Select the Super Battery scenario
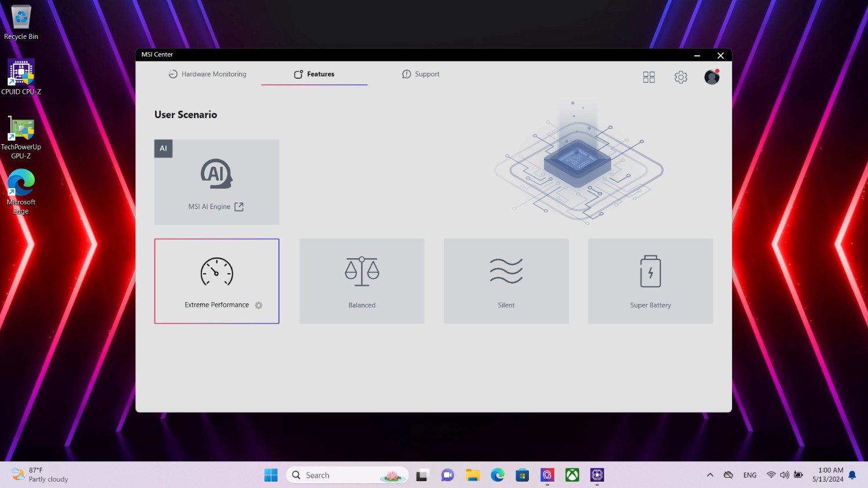Image resolution: width=868 pixels, height=488 pixels. [x=650, y=281]
